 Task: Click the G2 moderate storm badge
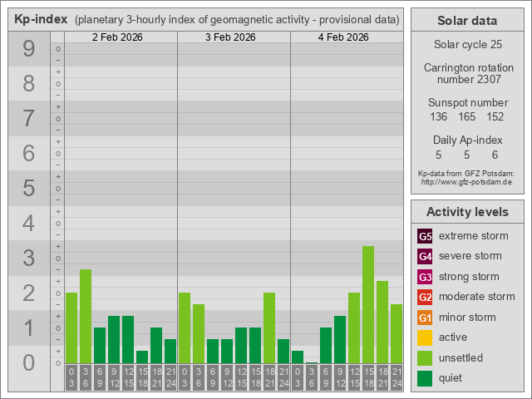(x=425, y=297)
